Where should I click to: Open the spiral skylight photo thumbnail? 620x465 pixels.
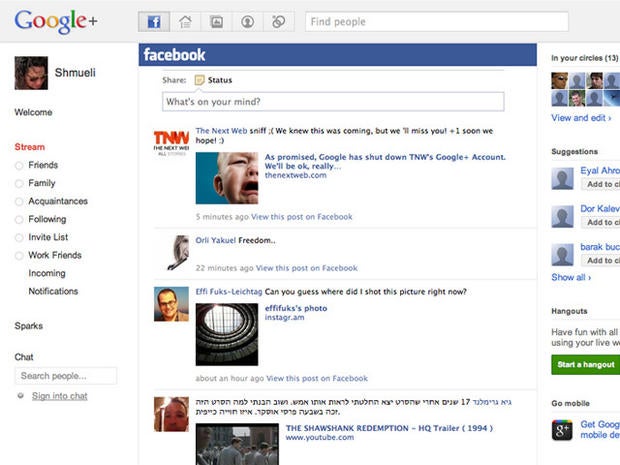[227, 335]
